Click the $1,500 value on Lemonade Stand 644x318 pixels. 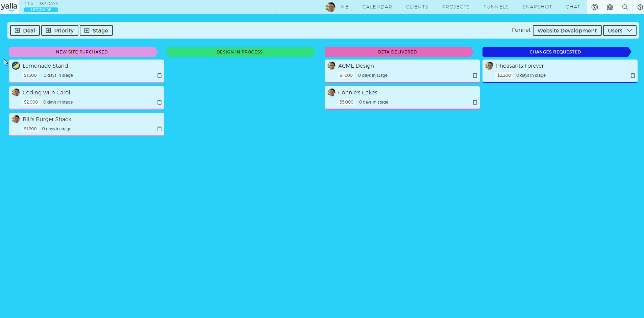(x=30, y=75)
